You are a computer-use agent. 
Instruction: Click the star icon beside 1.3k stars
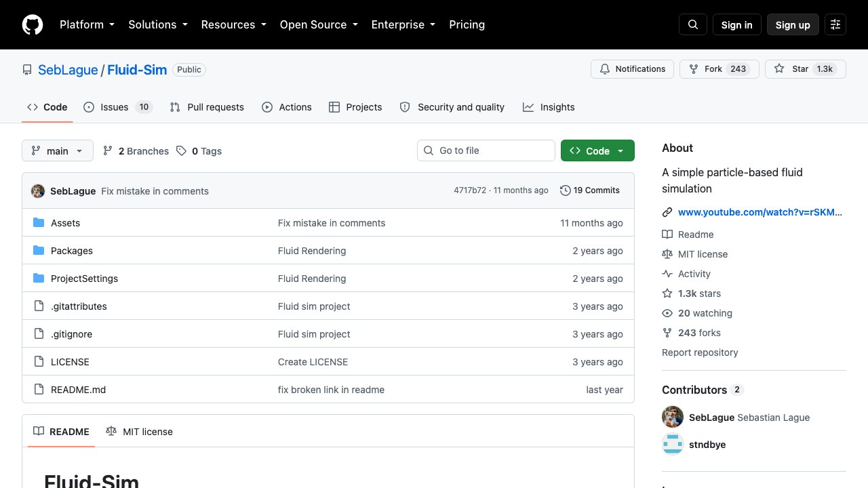tap(667, 293)
